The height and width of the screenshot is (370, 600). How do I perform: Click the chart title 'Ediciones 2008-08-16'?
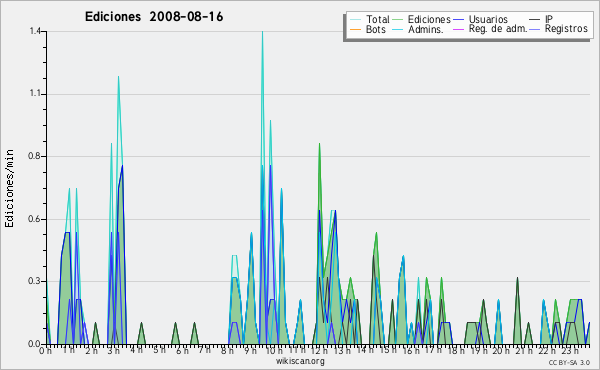point(154,17)
